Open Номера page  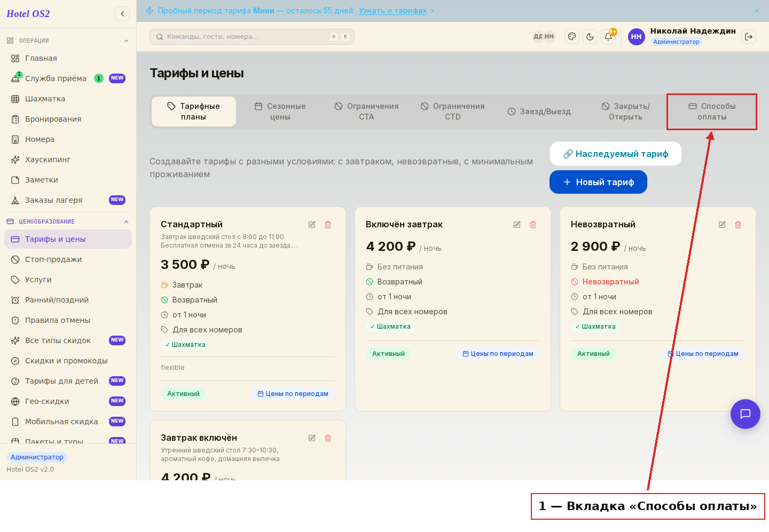pos(68,139)
